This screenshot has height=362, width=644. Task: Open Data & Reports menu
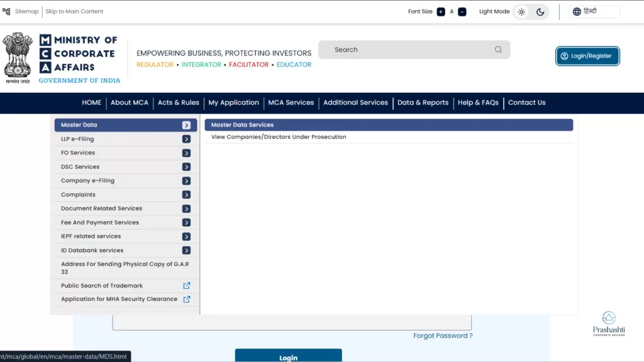click(423, 102)
